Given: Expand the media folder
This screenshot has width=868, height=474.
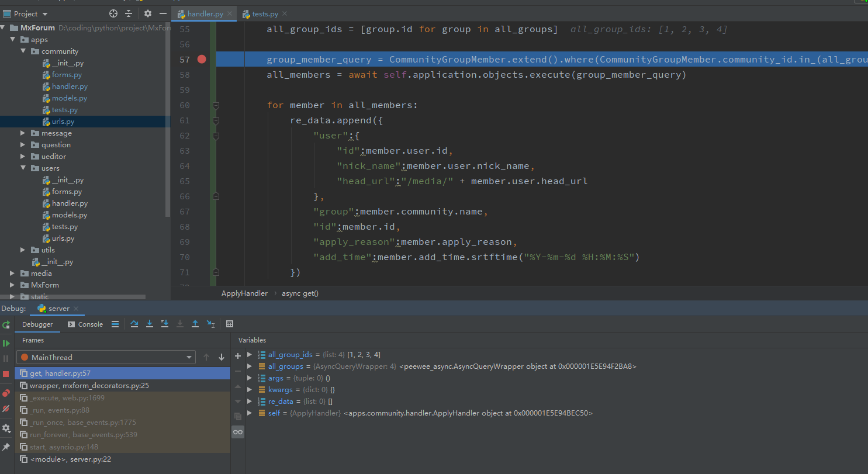Looking at the screenshot, I should click(x=12, y=273).
